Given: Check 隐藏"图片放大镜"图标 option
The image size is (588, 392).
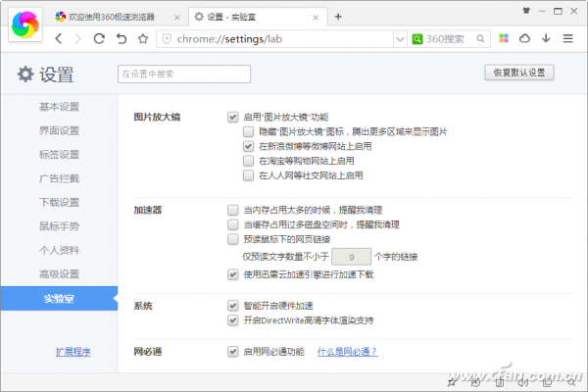Looking at the screenshot, I should point(248,131).
